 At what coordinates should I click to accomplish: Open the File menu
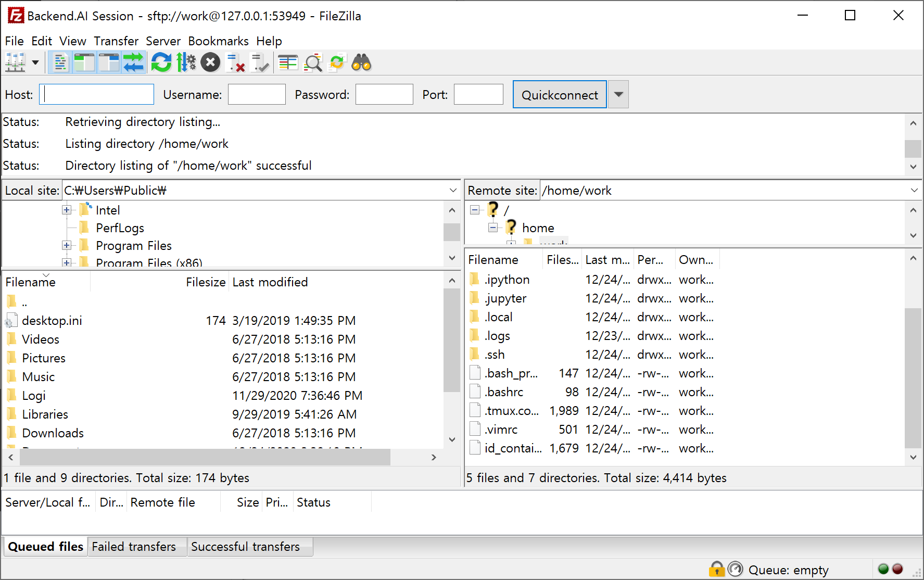click(14, 41)
